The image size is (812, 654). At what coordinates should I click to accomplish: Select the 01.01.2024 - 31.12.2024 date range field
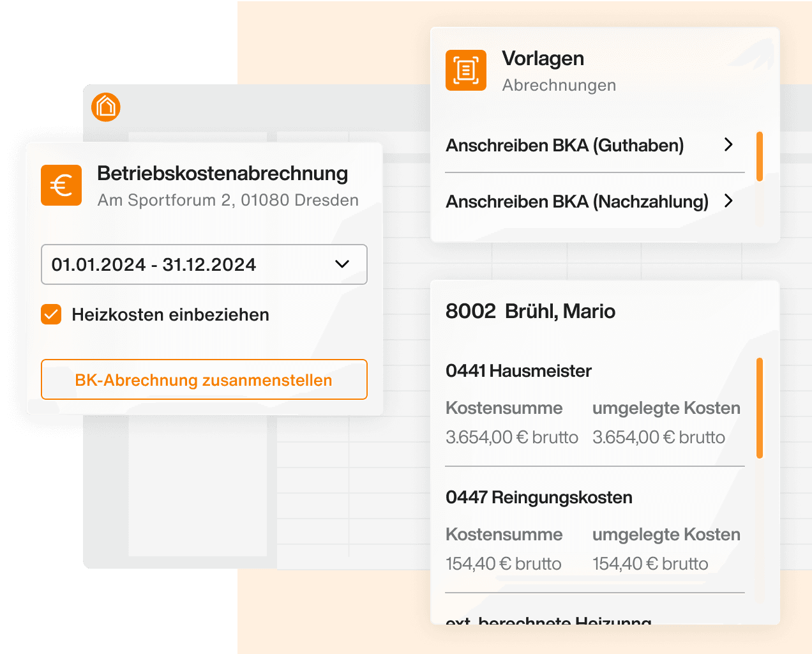coord(154,264)
